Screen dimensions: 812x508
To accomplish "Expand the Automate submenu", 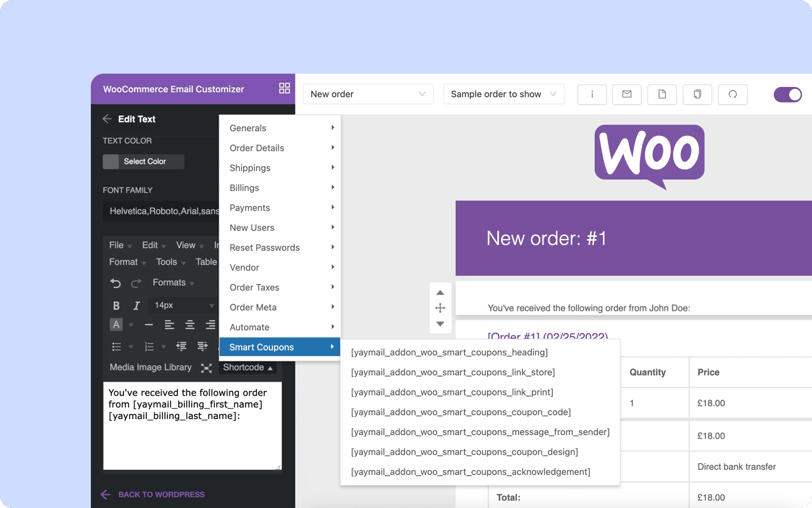I will 280,327.
